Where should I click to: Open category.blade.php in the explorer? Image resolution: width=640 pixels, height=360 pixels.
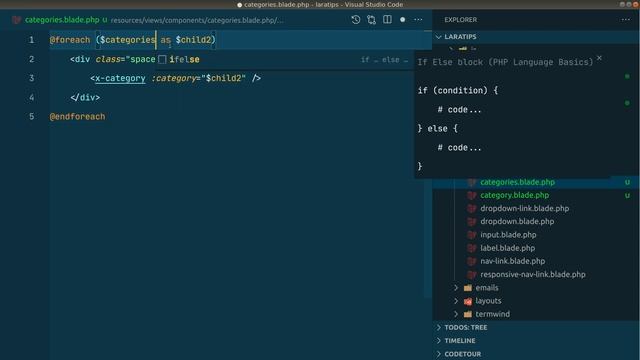(514, 195)
